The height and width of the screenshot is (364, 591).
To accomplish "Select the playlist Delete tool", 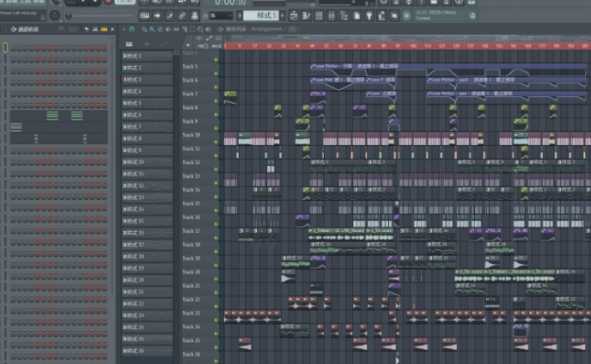I will coord(160,29).
